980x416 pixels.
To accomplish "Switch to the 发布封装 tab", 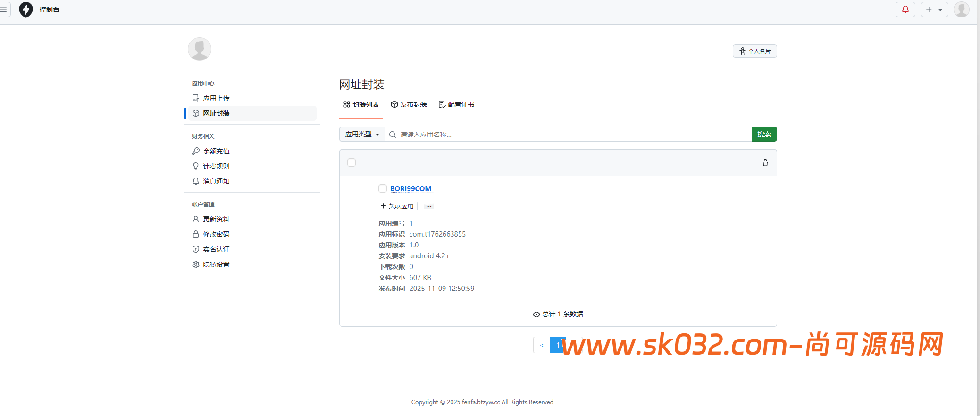I will [x=409, y=104].
